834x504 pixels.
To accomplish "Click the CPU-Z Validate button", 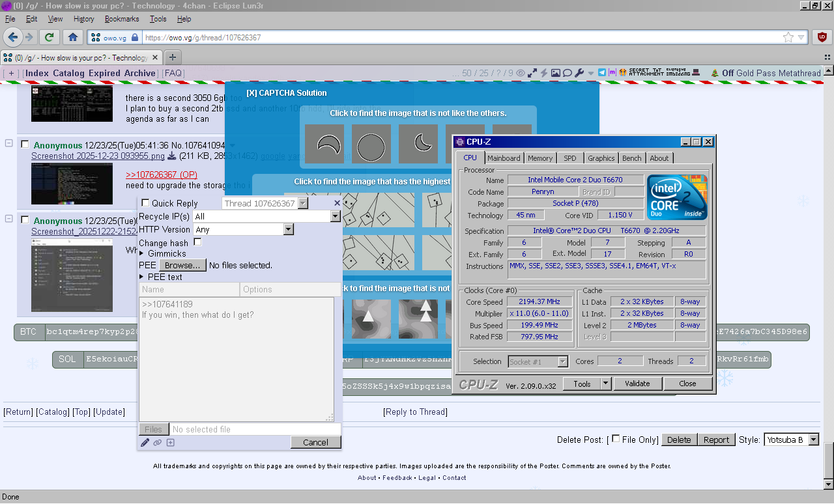I will click(637, 384).
